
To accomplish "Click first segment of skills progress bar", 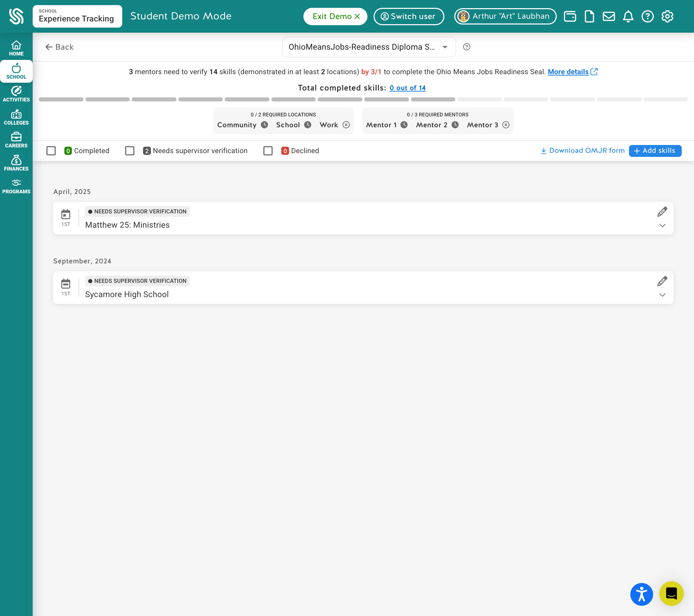I will (x=61, y=99).
